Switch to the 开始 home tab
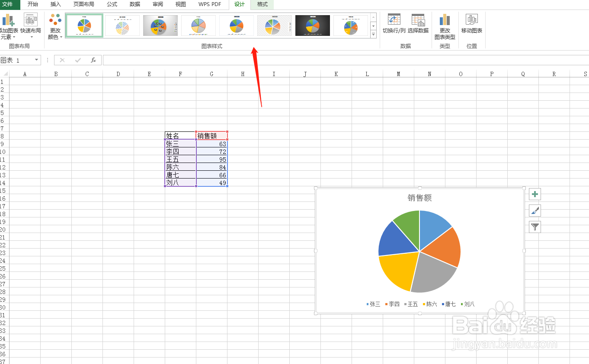The width and height of the screenshot is (589, 364). (32, 4)
